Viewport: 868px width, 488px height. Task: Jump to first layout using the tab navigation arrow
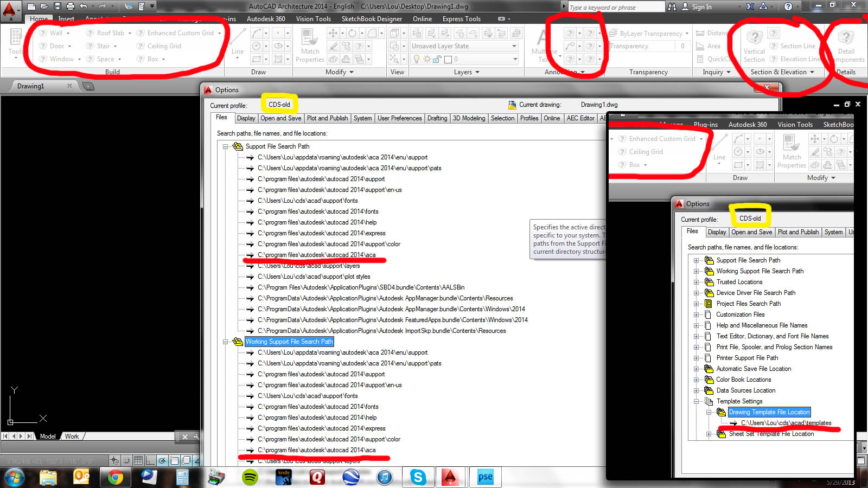click(5, 436)
